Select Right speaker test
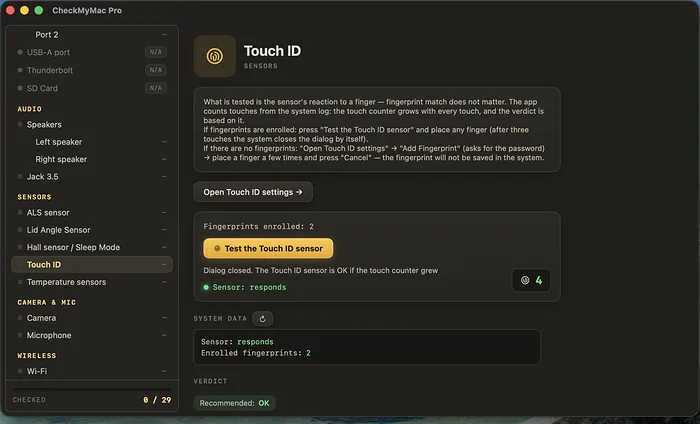Viewport: 700px width, 424px height. pyautogui.click(x=92, y=159)
